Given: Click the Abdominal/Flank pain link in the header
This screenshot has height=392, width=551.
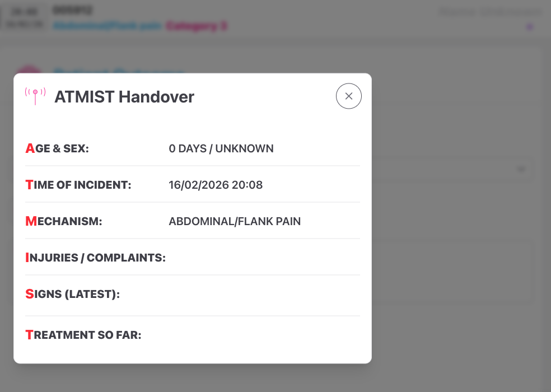Looking at the screenshot, I should (x=108, y=26).
